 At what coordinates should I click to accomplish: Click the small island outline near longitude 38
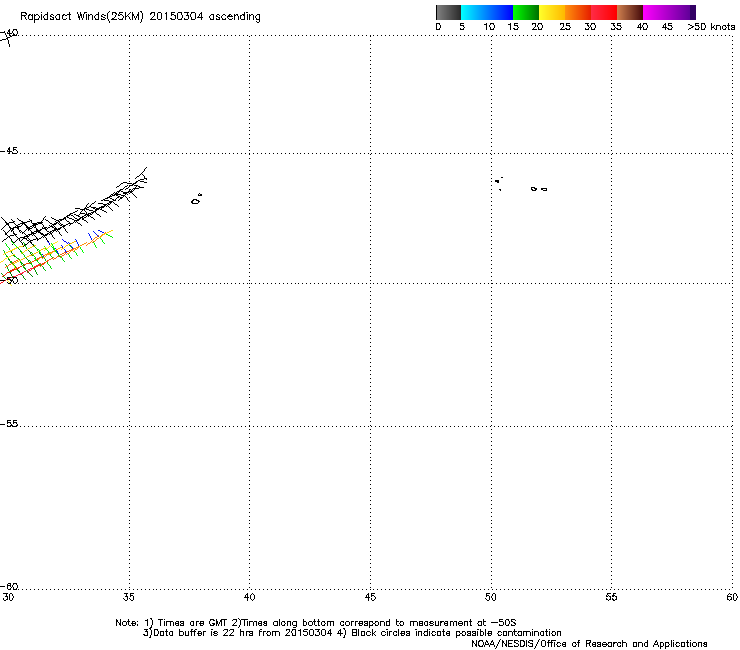tap(197, 199)
